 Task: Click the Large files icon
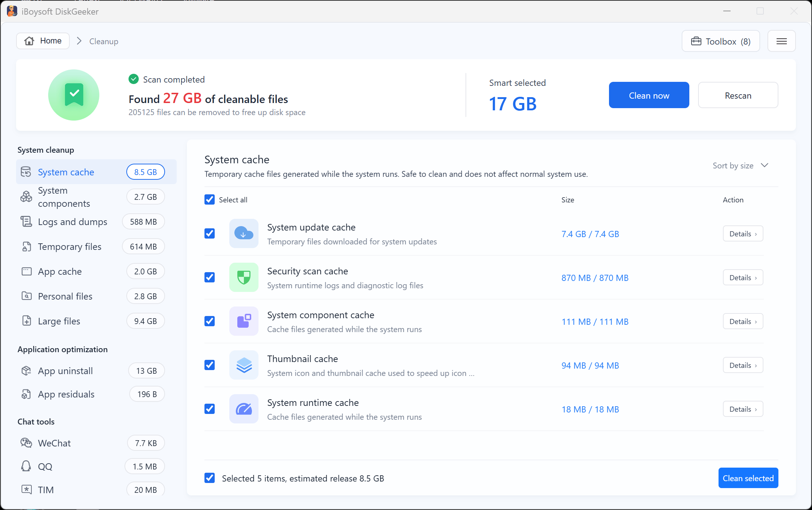point(26,321)
